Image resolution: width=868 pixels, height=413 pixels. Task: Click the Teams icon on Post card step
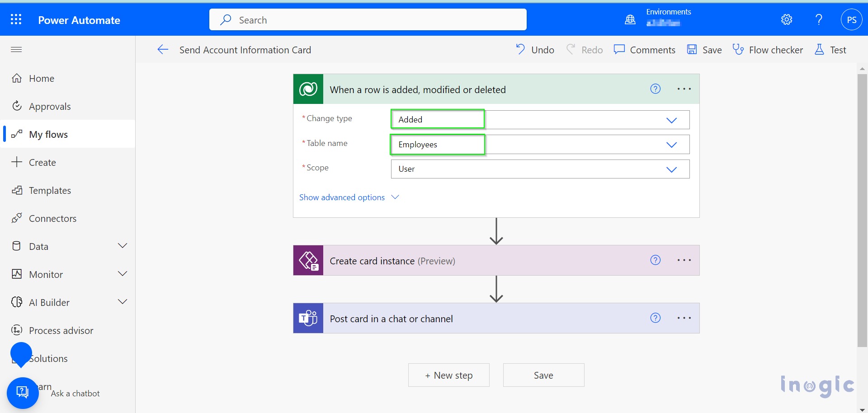click(x=308, y=318)
